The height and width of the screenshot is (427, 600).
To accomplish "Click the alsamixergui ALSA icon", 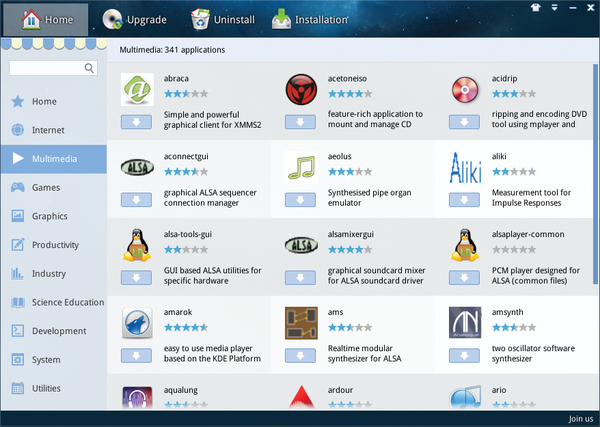I will 301,245.
